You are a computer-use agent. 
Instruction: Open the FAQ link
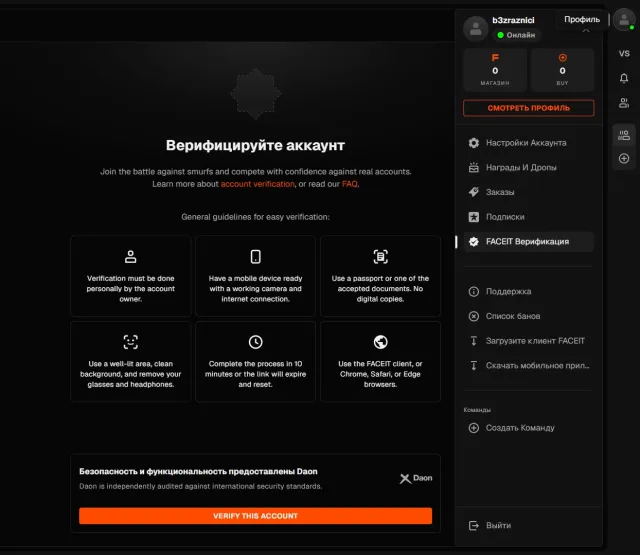tap(349, 184)
